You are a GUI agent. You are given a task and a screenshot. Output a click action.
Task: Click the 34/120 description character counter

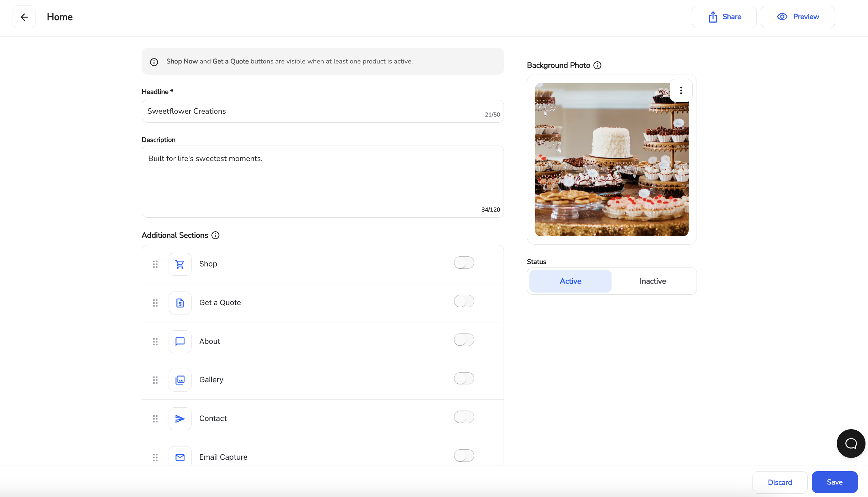point(490,210)
